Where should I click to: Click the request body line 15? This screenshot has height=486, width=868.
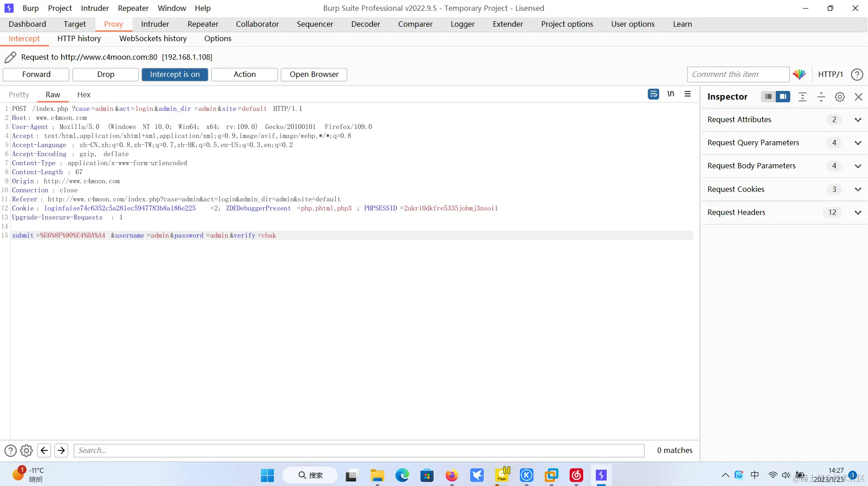(352, 235)
